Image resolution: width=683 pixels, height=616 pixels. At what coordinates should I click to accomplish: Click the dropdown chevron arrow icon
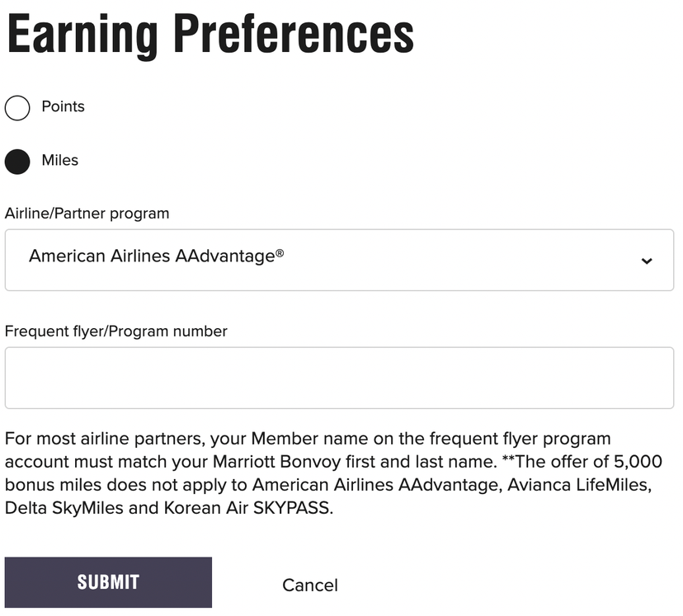(647, 261)
